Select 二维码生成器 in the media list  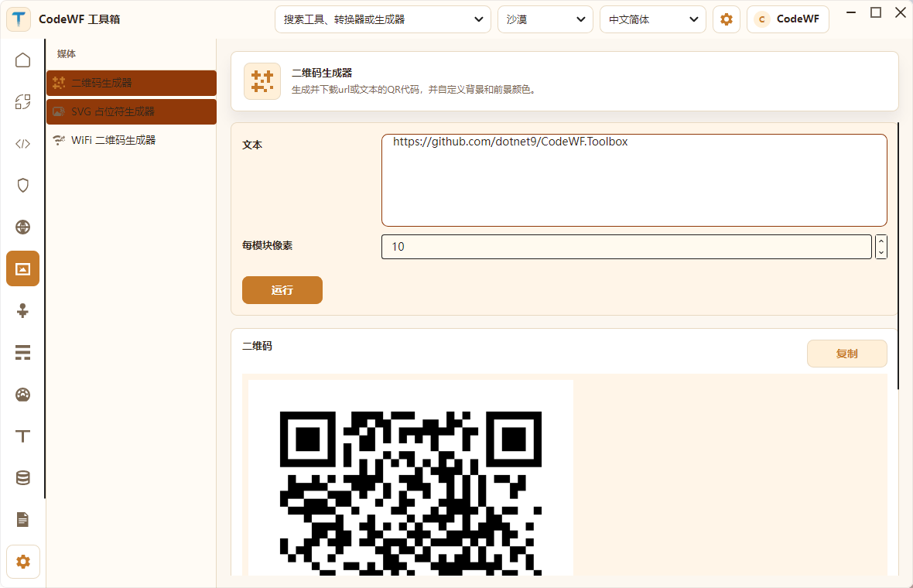pyautogui.click(x=132, y=83)
